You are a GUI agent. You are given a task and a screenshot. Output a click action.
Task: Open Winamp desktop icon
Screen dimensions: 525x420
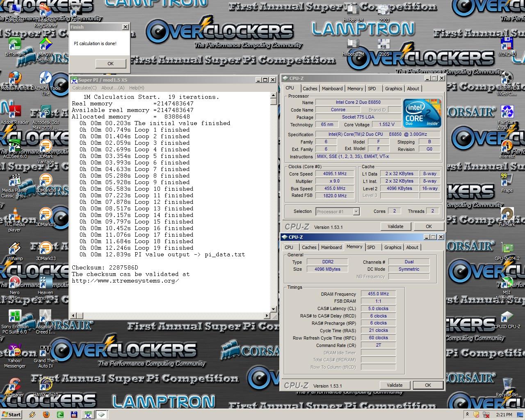pos(15,251)
